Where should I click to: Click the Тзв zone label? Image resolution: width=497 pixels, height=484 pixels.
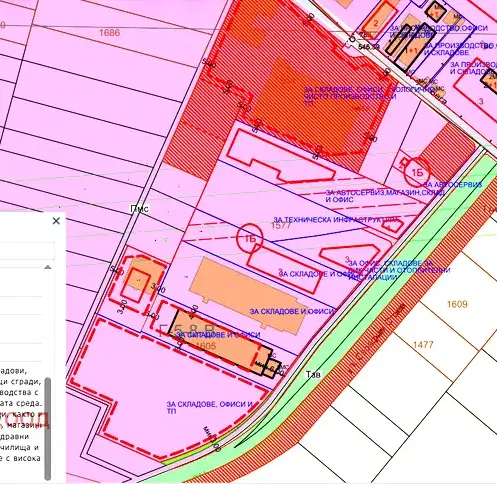pyautogui.click(x=313, y=374)
